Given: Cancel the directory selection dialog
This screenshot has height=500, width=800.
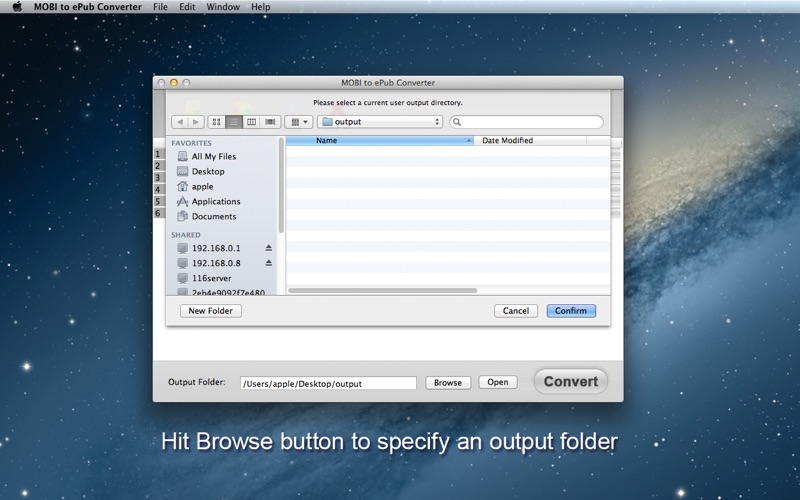Looking at the screenshot, I should click(x=516, y=311).
